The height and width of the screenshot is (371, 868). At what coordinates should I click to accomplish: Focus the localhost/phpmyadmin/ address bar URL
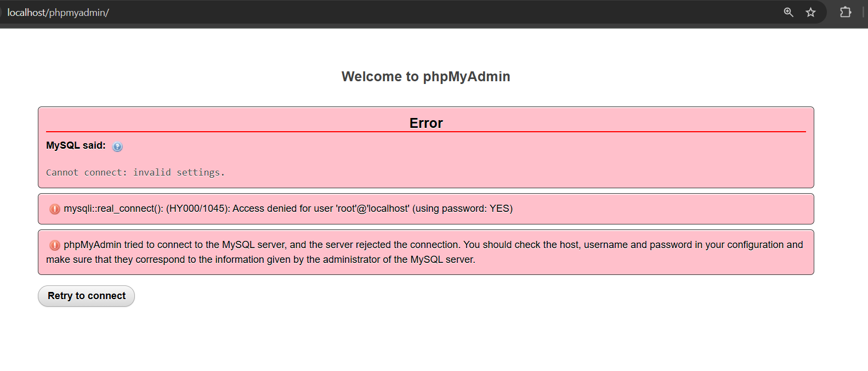tap(58, 13)
